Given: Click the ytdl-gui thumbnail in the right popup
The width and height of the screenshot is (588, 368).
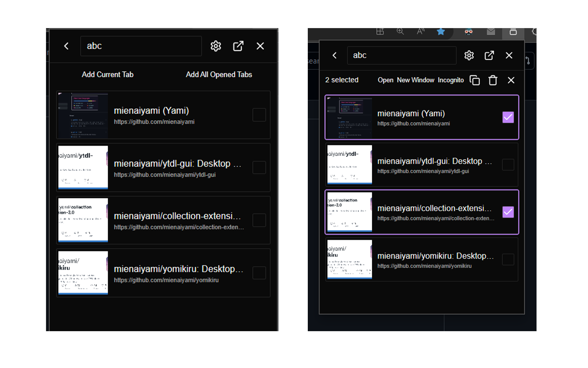Looking at the screenshot, I should pyautogui.click(x=350, y=165).
